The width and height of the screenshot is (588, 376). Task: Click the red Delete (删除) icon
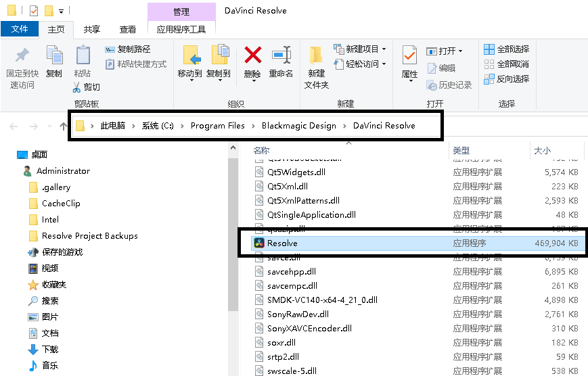[253, 55]
